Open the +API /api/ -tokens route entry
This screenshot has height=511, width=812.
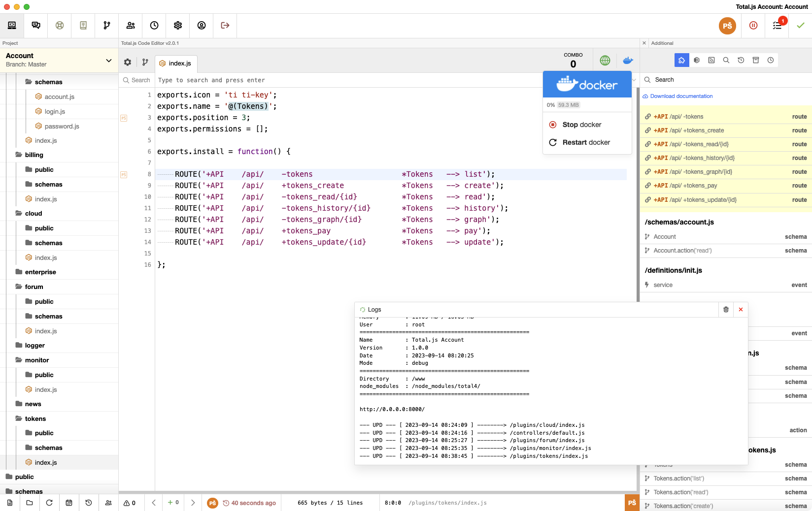[726, 117]
